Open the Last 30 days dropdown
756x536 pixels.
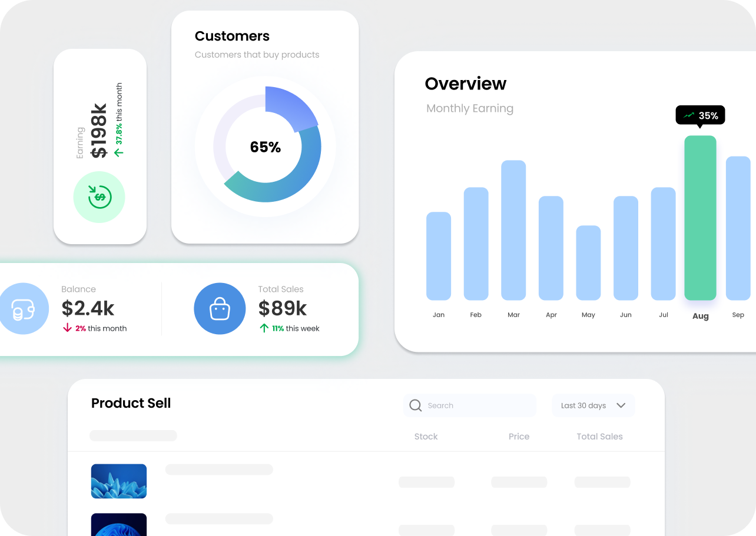click(593, 405)
